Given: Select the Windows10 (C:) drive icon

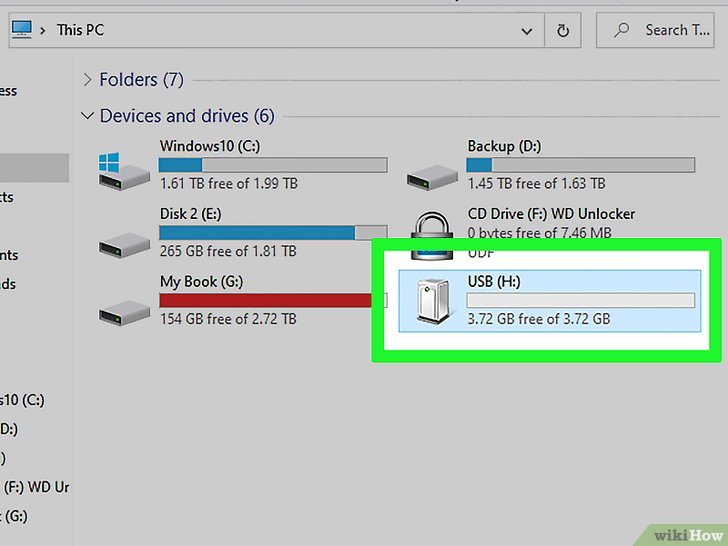Looking at the screenshot, I should 124,171.
